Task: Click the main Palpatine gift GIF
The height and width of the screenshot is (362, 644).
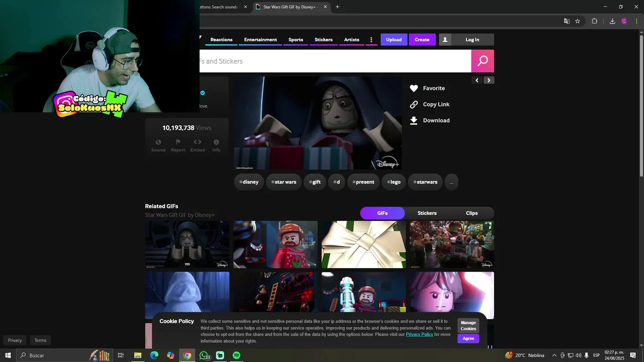Action: pyautogui.click(x=317, y=123)
